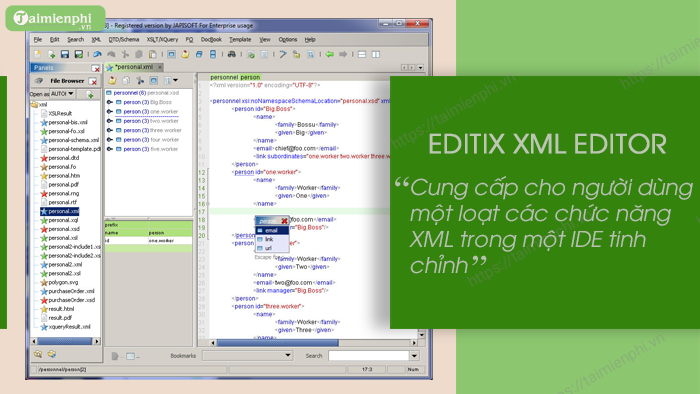Screen dimensions: 700x394
Task: Open the tab list dropdown at editor top right
Action: [420, 68]
